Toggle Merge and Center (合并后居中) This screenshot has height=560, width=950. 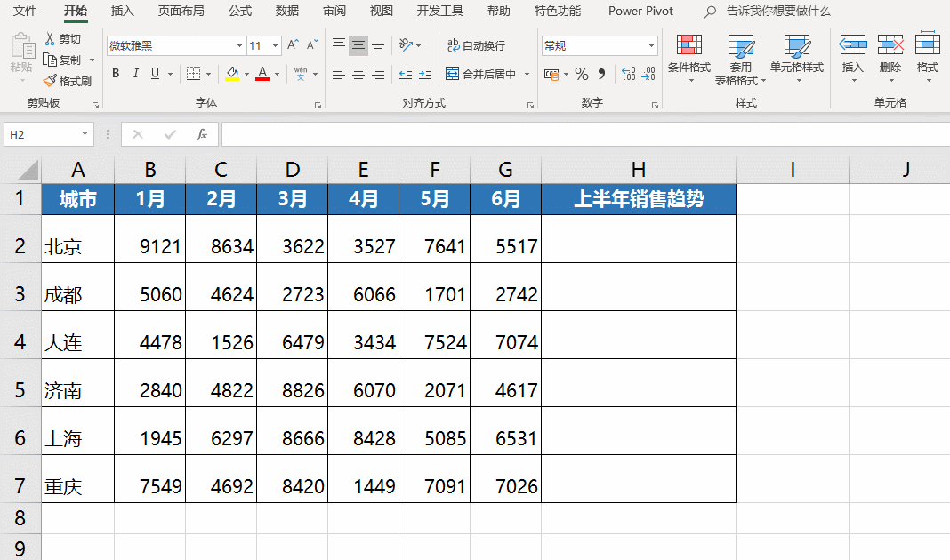tap(481, 74)
